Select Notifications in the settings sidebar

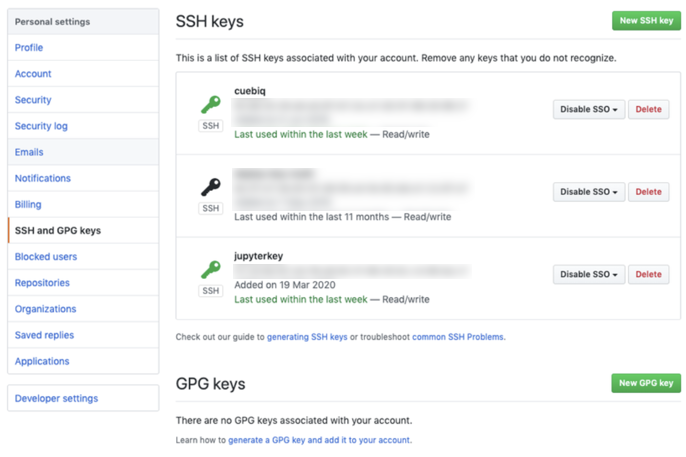point(43,178)
